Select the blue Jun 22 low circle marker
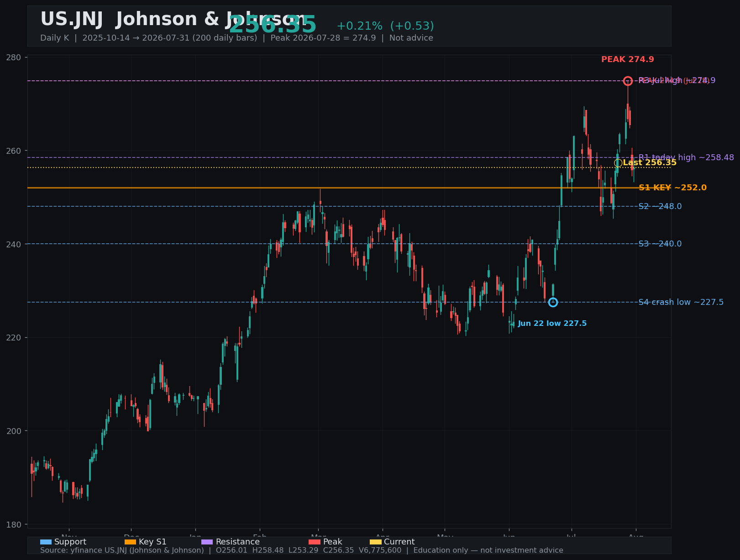 tap(553, 302)
